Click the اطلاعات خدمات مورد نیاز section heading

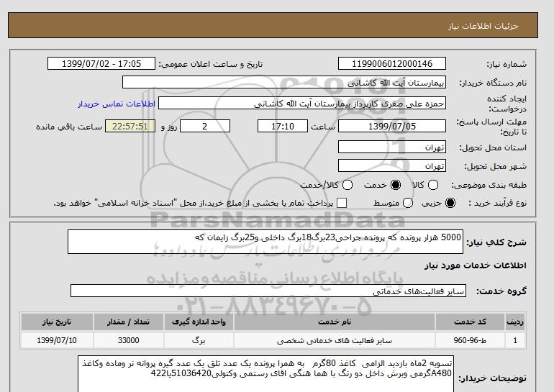click(475, 265)
